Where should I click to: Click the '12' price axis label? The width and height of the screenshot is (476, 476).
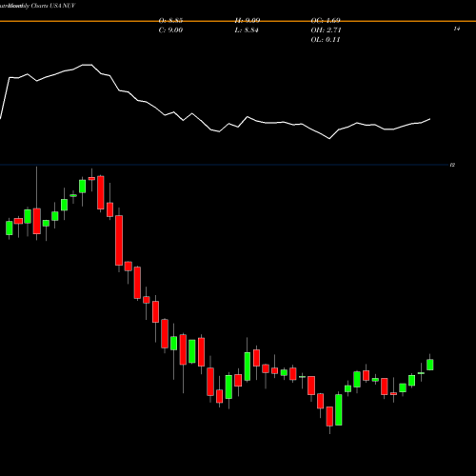(x=452, y=165)
